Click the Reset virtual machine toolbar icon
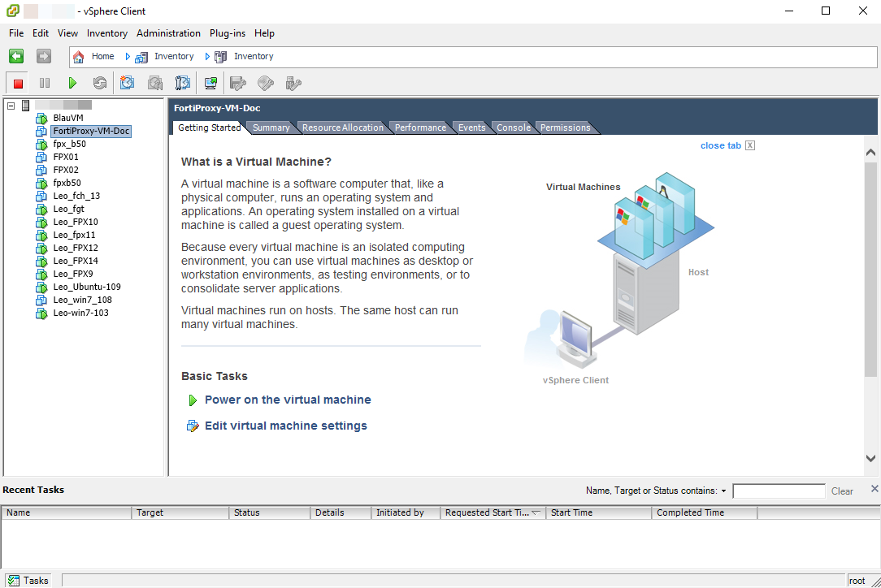The width and height of the screenshot is (881, 588). (99, 82)
